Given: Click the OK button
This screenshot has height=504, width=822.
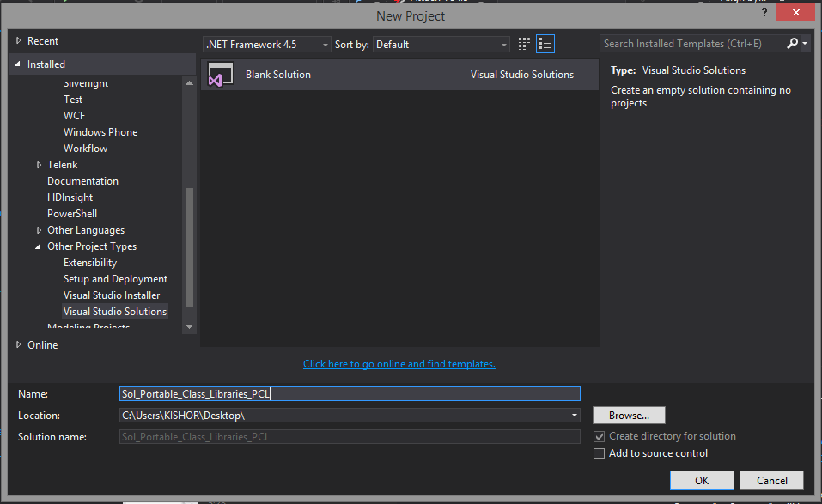Looking at the screenshot, I should [702, 481].
